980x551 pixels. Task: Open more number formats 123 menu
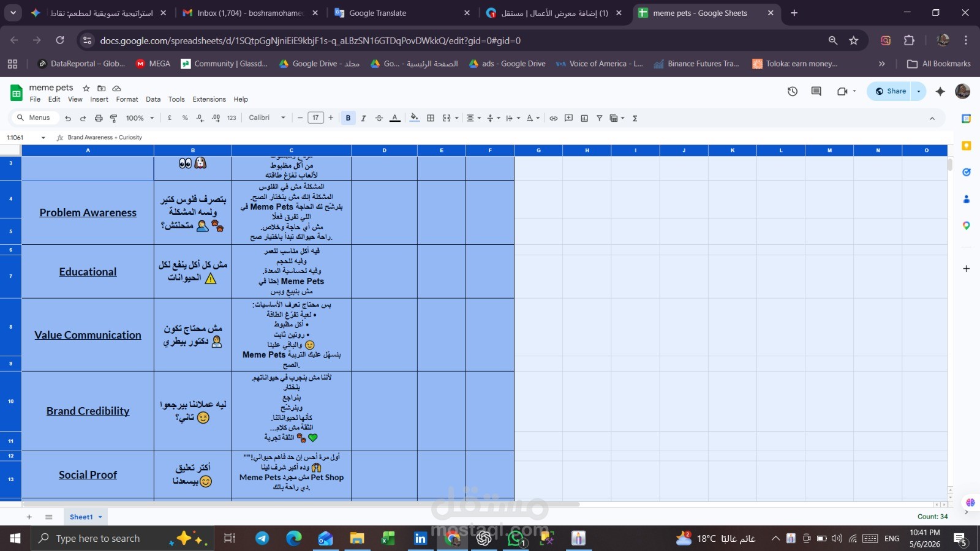click(x=232, y=118)
